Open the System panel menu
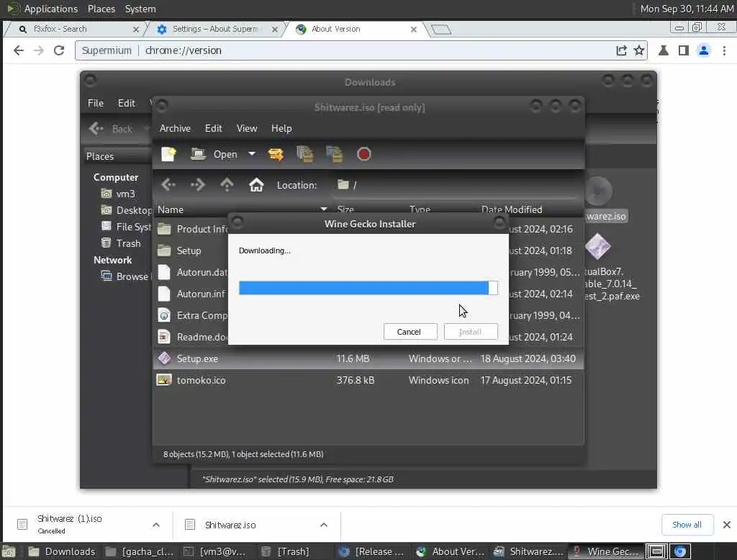The image size is (737, 560). pyautogui.click(x=140, y=9)
